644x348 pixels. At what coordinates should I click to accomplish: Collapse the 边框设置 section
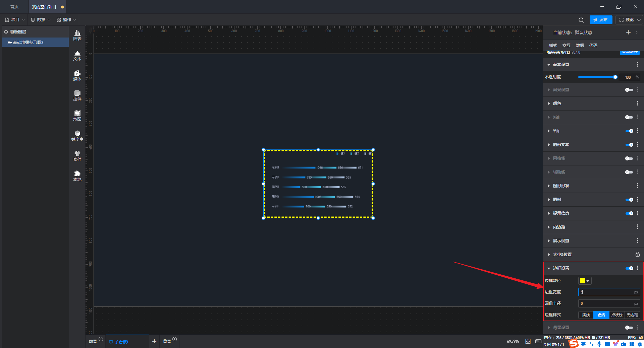point(549,268)
